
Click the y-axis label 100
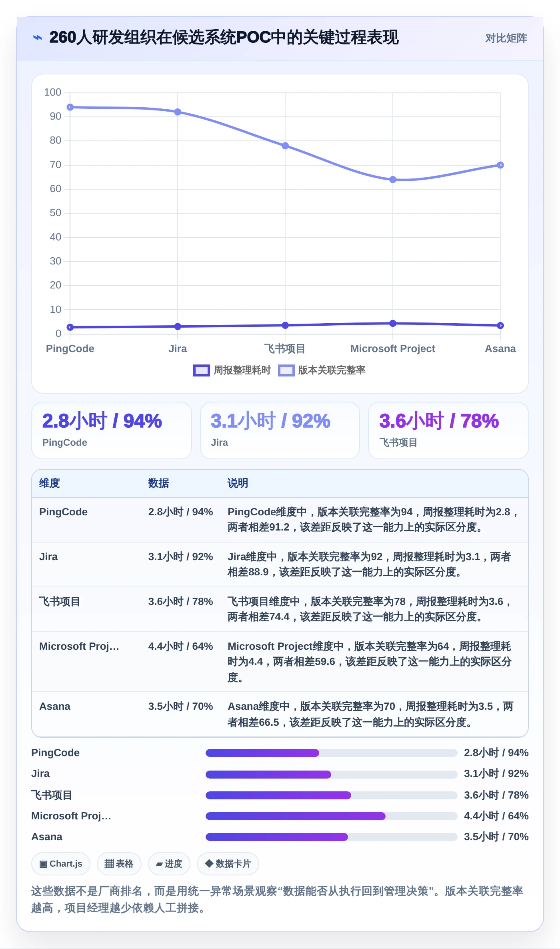point(53,92)
